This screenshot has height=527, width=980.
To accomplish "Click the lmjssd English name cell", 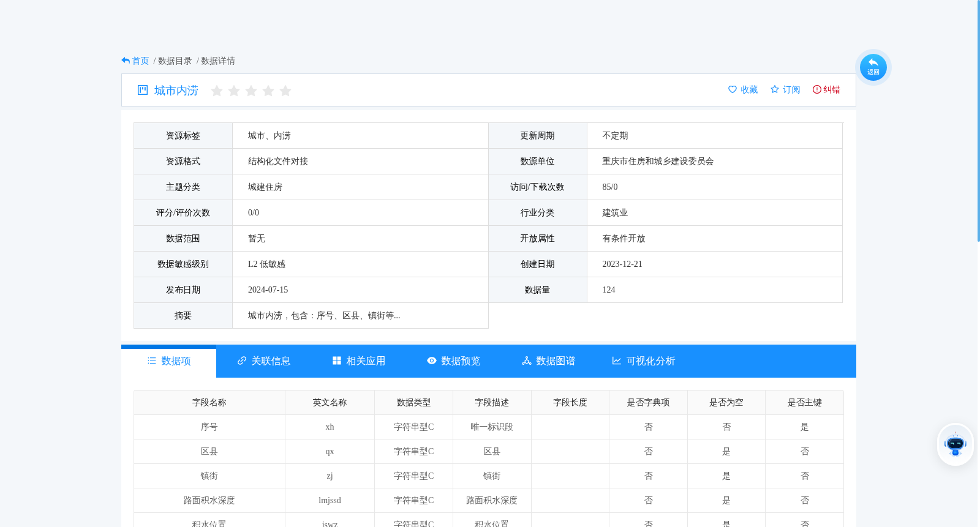I will (330, 501).
